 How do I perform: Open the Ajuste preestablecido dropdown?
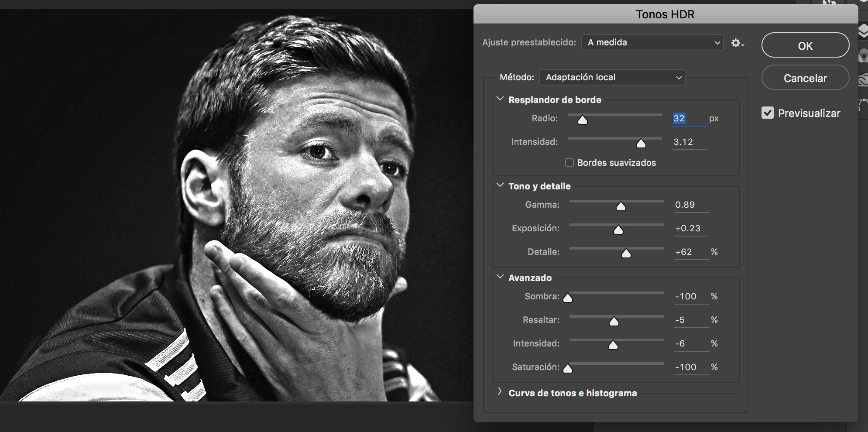[652, 42]
